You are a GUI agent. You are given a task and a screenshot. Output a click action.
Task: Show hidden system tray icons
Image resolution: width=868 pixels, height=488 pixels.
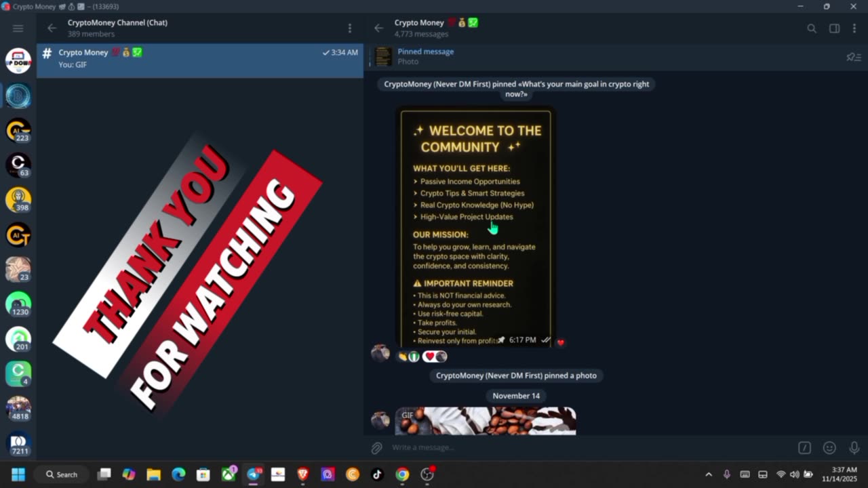(709, 474)
